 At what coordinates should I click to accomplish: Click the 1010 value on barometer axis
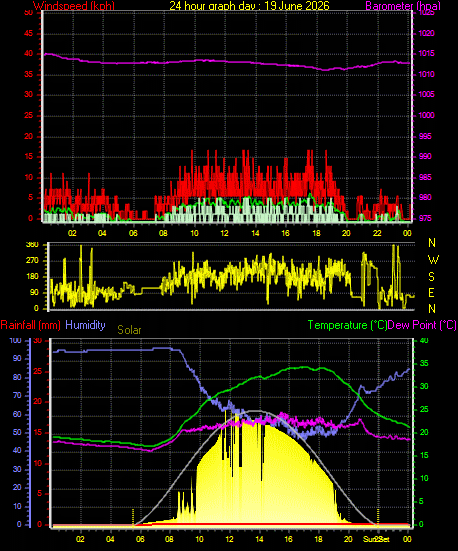tap(427, 74)
